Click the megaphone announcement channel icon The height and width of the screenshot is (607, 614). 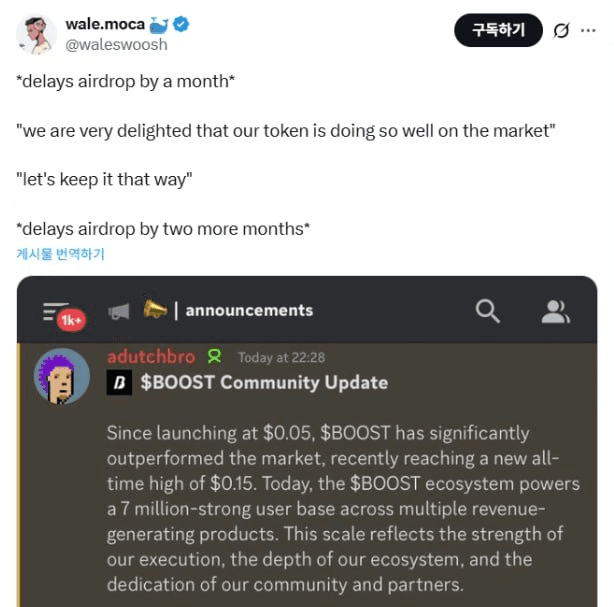[119, 311]
